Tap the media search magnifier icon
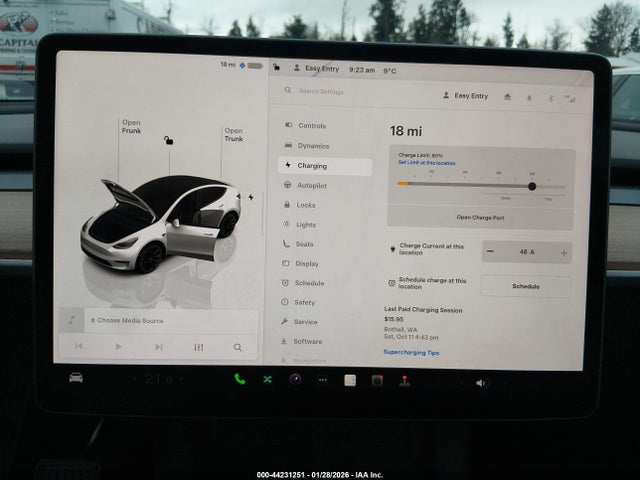The height and width of the screenshot is (480, 640). pos(238,347)
